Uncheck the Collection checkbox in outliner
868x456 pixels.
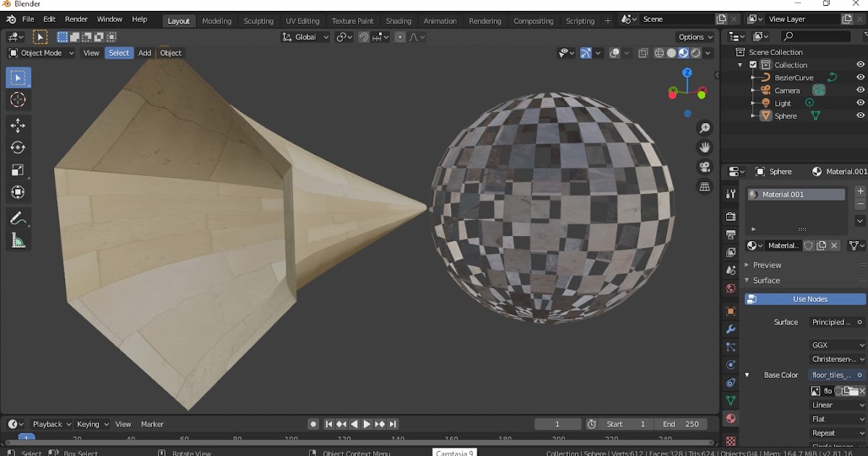click(753, 65)
